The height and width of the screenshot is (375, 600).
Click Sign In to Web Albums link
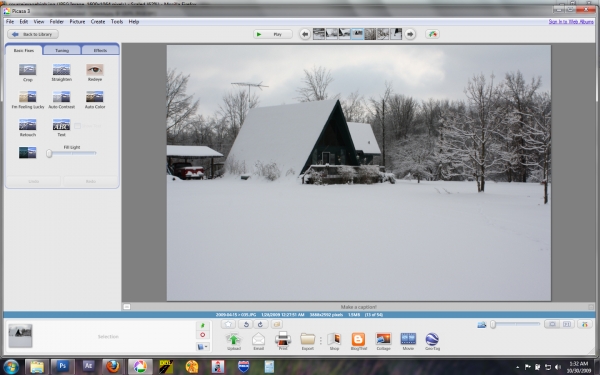[571, 22]
